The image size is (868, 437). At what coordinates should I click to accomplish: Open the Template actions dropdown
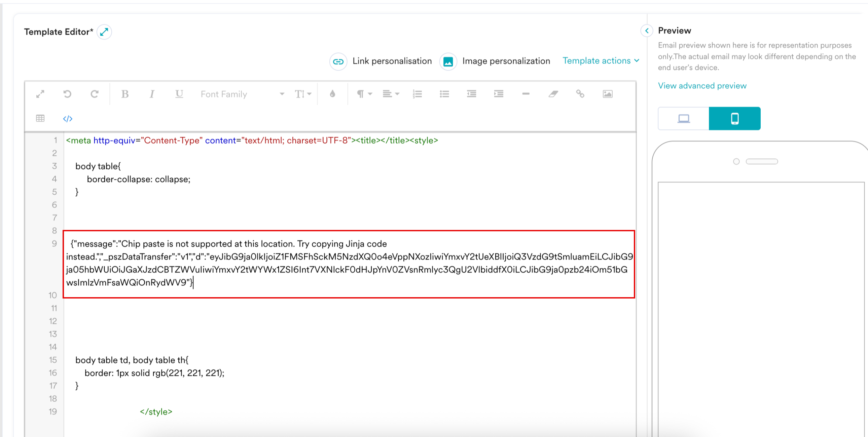601,61
